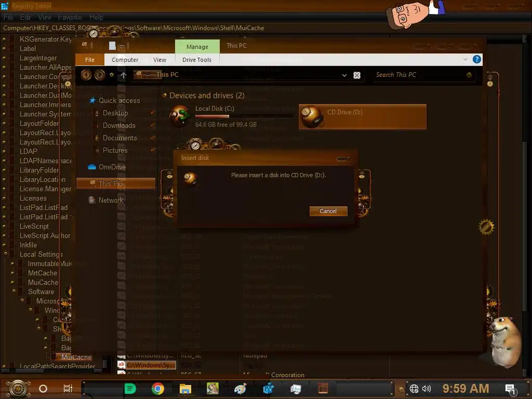
Task: Expand the address bar history chevron
Action: coord(344,75)
